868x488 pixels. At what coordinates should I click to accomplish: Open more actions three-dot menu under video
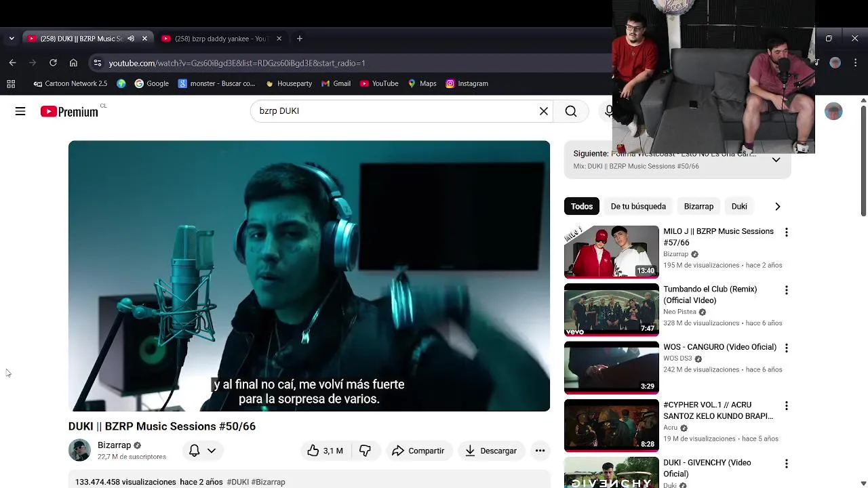tap(540, 451)
